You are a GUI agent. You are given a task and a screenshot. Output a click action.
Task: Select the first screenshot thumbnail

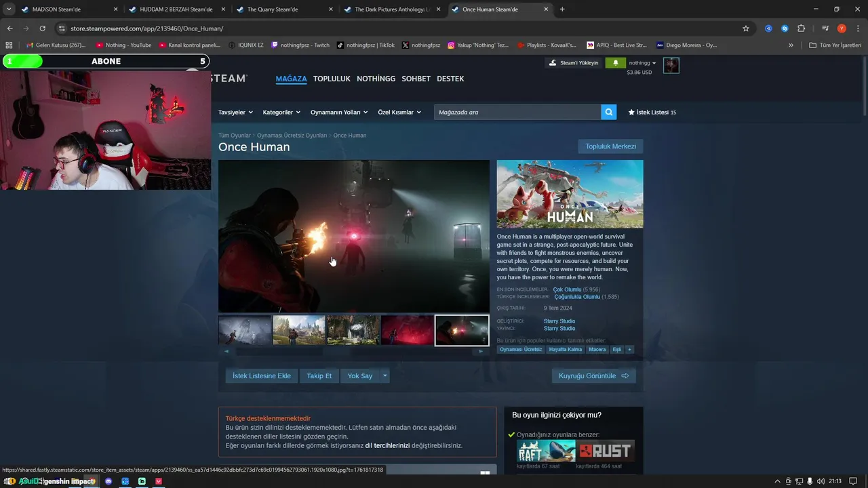pyautogui.click(x=245, y=330)
